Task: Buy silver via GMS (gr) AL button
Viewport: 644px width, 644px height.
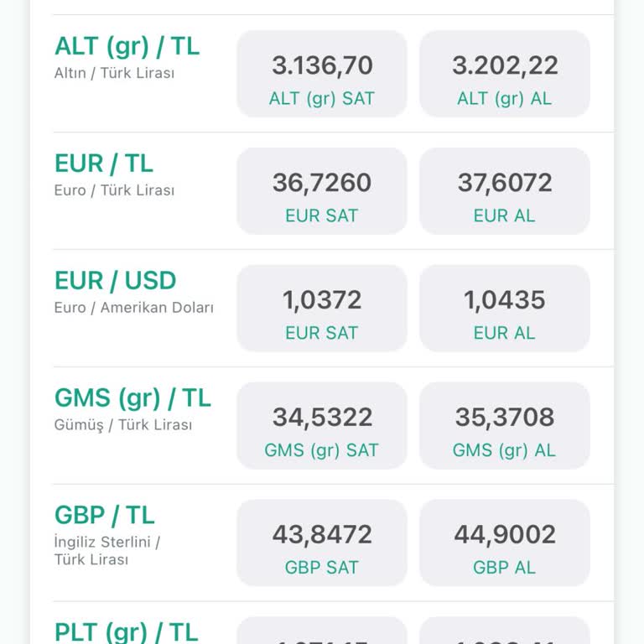Action: point(504,426)
